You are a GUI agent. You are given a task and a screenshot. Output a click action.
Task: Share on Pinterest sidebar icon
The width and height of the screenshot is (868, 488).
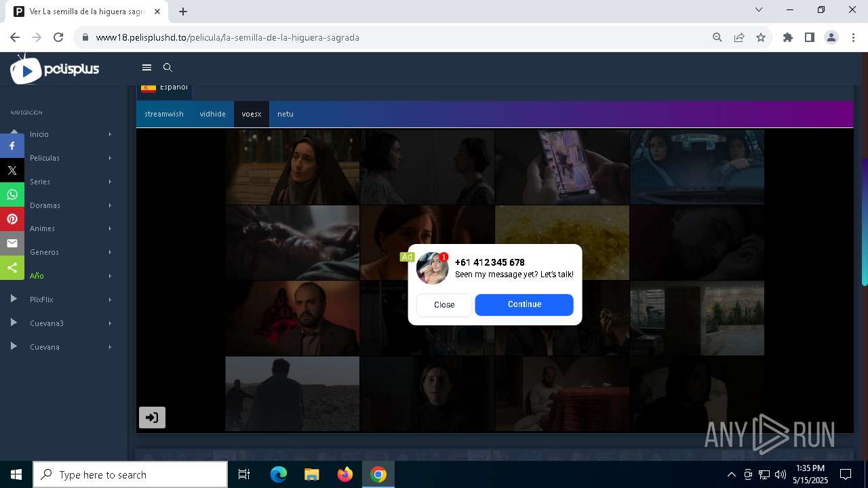[12, 219]
